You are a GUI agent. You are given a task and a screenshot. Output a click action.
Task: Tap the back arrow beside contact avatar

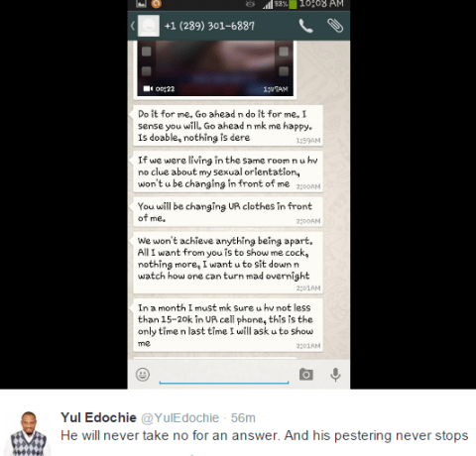[x=133, y=26]
